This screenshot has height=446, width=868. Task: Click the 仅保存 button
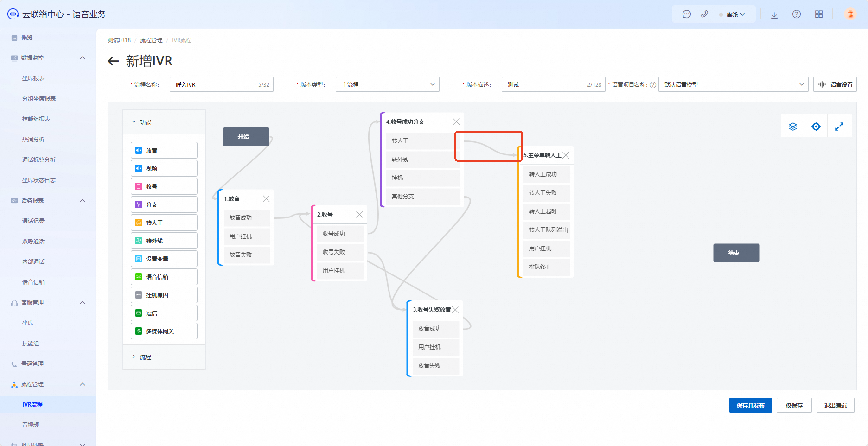(x=794, y=405)
